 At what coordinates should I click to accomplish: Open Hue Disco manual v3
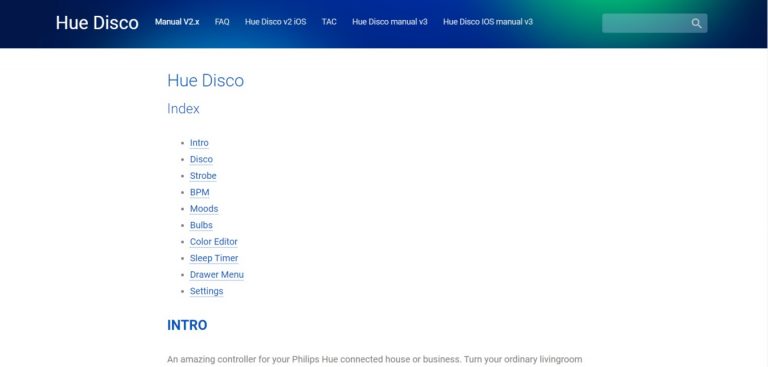click(390, 22)
